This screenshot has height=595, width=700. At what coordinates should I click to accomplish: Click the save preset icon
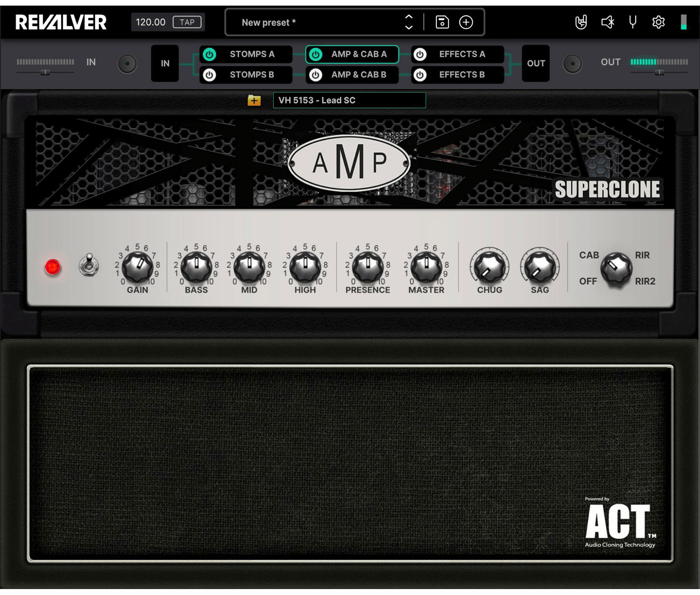(442, 22)
